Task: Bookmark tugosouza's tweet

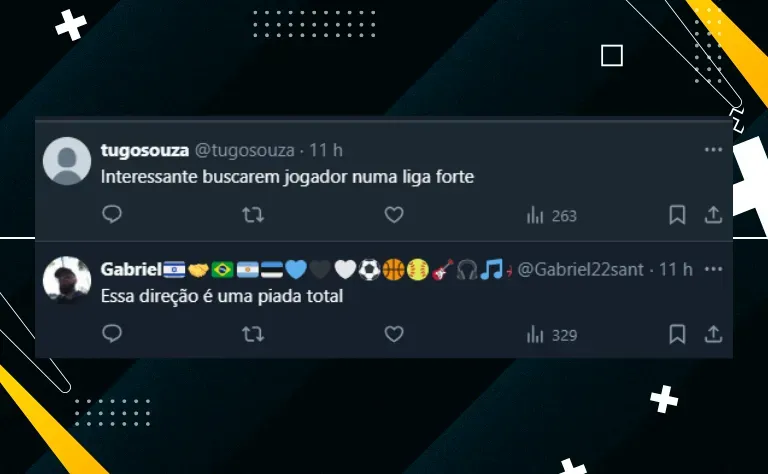Action: tap(677, 215)
